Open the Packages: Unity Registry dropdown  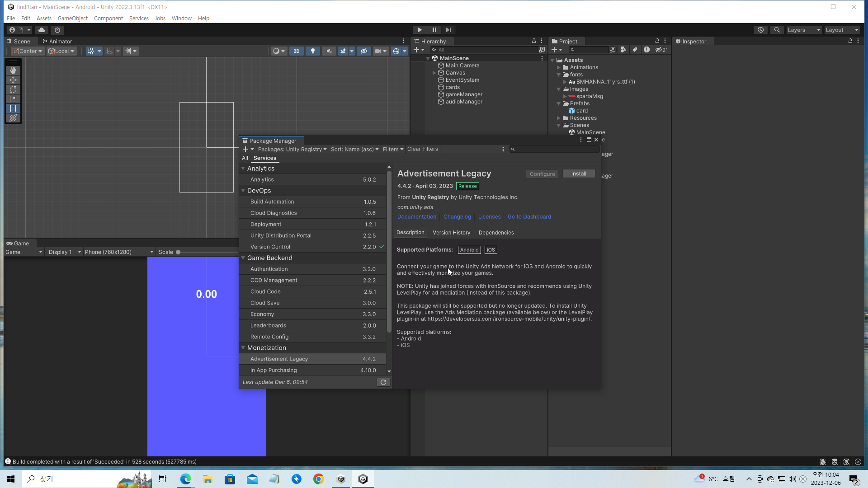(x=292, y=149)
